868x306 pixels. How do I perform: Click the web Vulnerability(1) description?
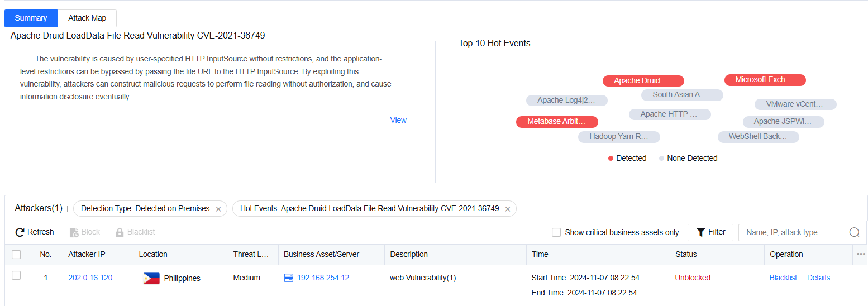pyautogui.click(x=423, y=278)
